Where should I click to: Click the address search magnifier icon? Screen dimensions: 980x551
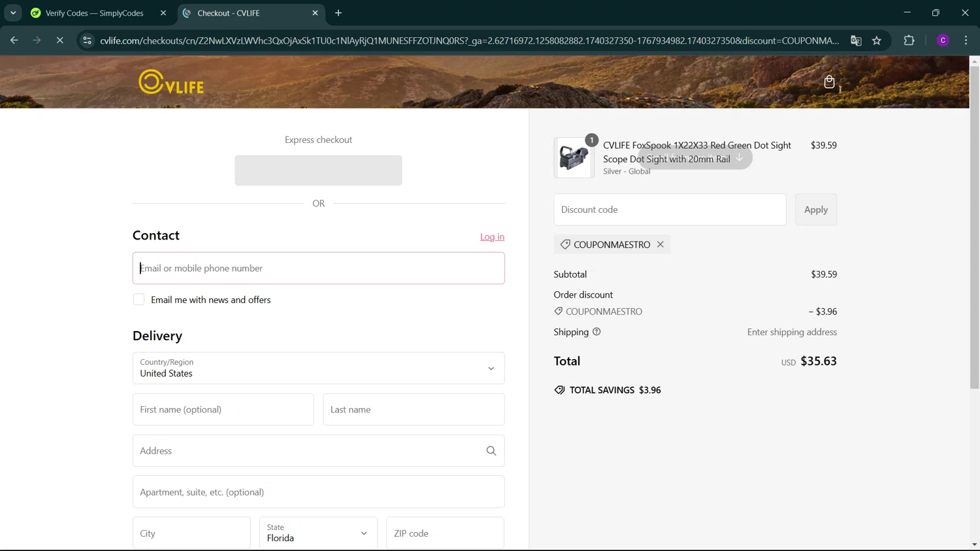coord(491,450)
